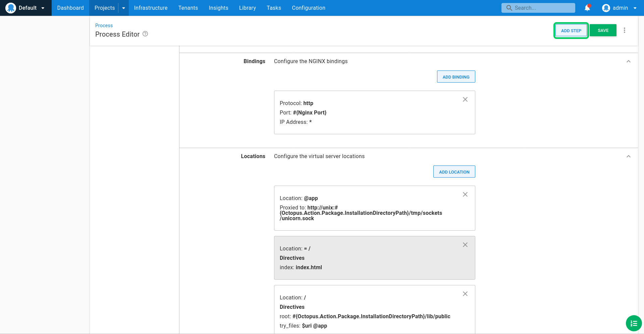Save the process with SAVE button
The image size is (644, 334).
point(603,30)
